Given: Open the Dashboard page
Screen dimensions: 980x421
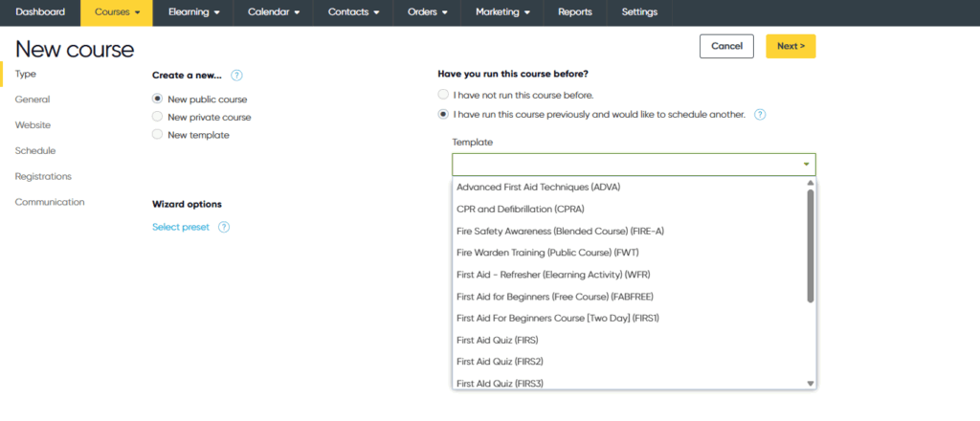Looking at the screenshot, I should point(40,12).
